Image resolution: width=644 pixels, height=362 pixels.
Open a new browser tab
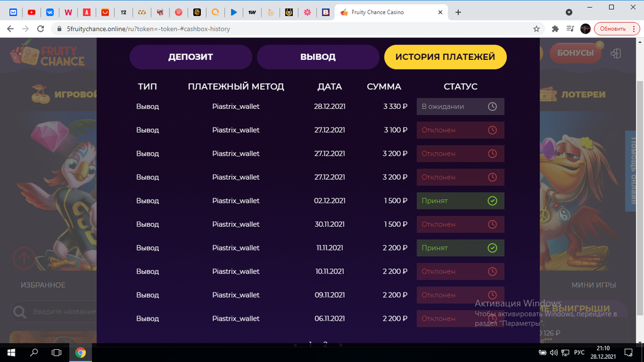click(x=459, y=12)
